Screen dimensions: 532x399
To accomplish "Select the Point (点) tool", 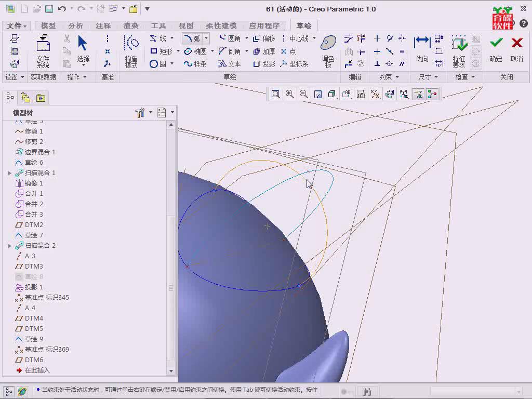I will (x=289, y=51).
